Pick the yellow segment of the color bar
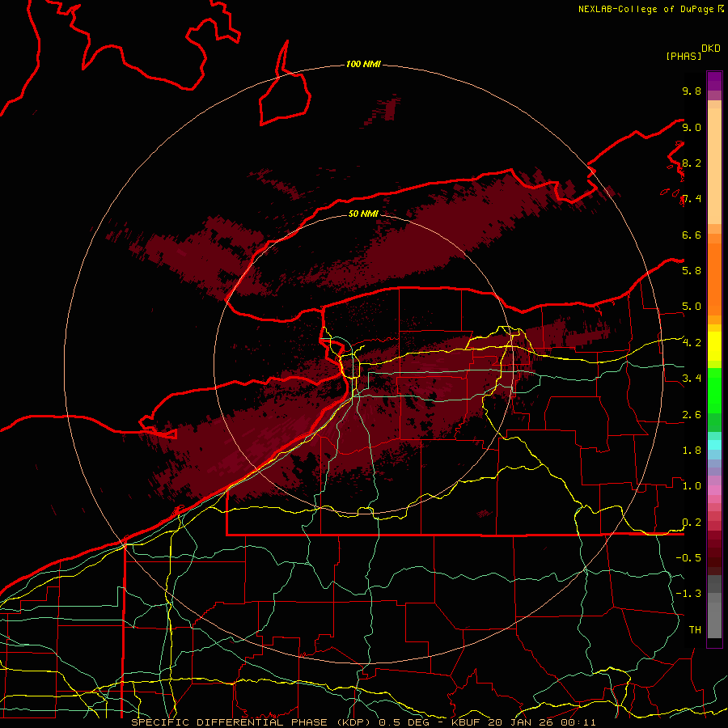This screenshot has height=728, width=728. [714, 346]
